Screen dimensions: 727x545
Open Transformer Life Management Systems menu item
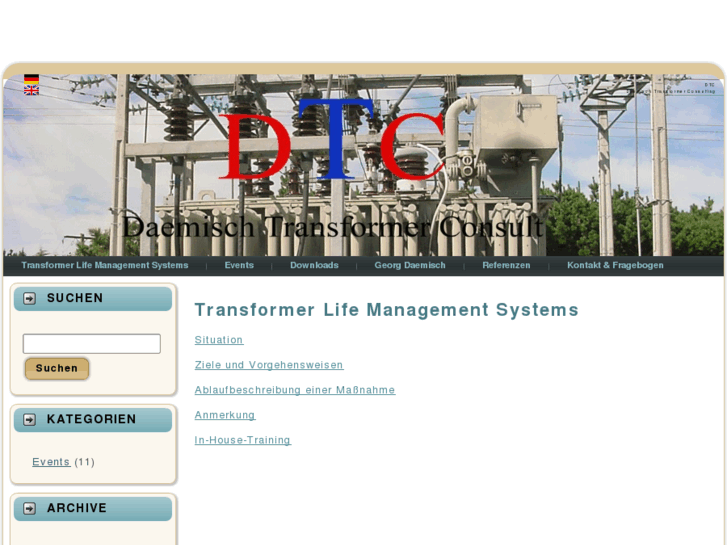coord(105,265)
